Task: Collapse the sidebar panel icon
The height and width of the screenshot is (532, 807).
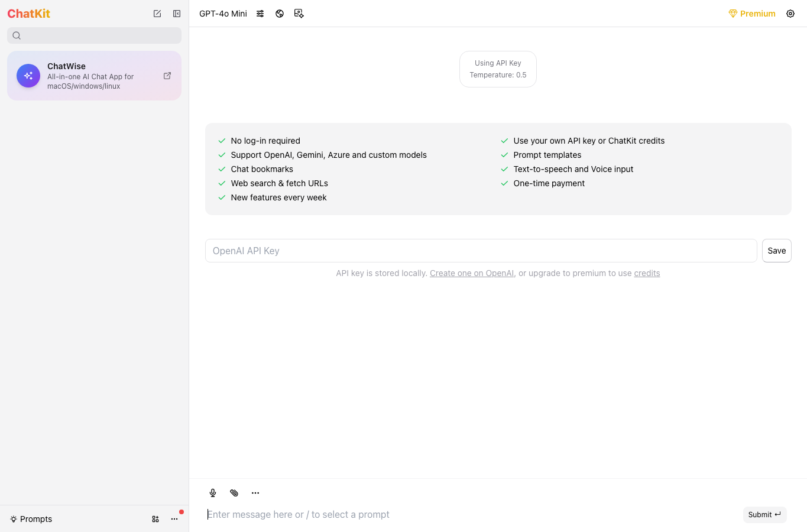Action: pos(177,14)
